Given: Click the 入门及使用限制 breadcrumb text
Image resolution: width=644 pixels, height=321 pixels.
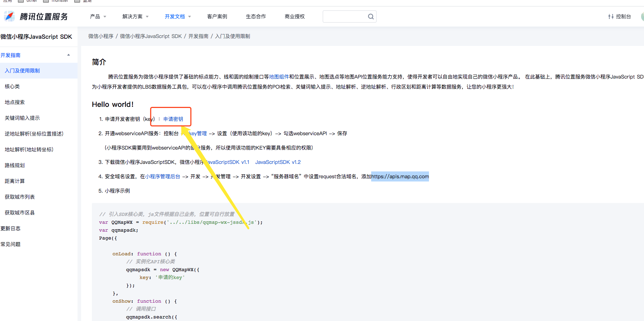Looking at the screenshot, I should click(233, 36).
